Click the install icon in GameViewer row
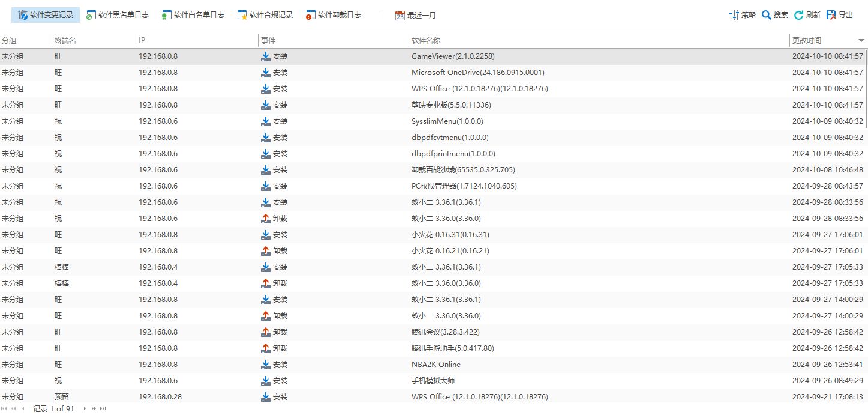 point(266,56)
